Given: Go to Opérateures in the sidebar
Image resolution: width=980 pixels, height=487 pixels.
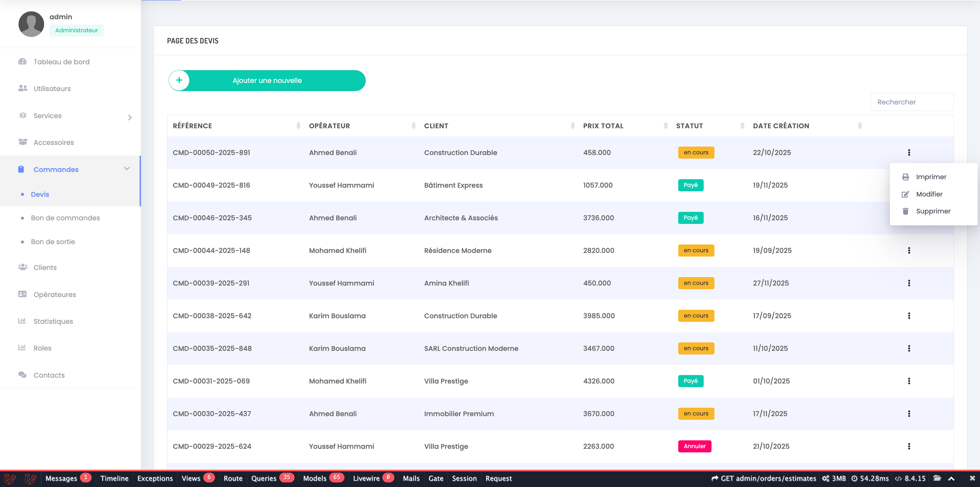Looking at the screenshot, I should click(x=55, y=294).
